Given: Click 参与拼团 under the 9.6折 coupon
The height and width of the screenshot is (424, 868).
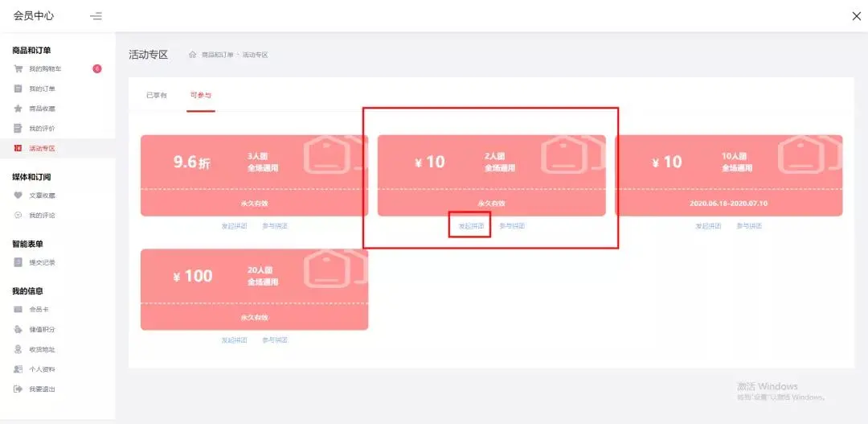Looking at the screenshot, I should (275, 226).
